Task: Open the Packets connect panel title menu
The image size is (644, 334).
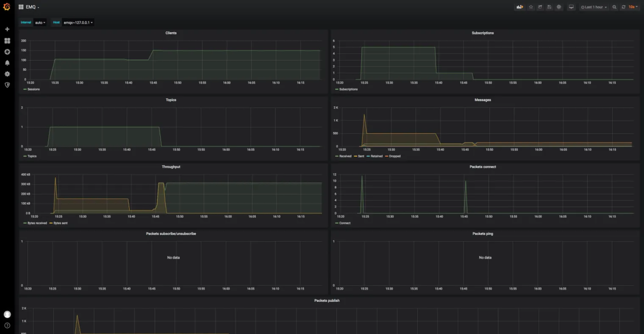Action: click(483, 167)
